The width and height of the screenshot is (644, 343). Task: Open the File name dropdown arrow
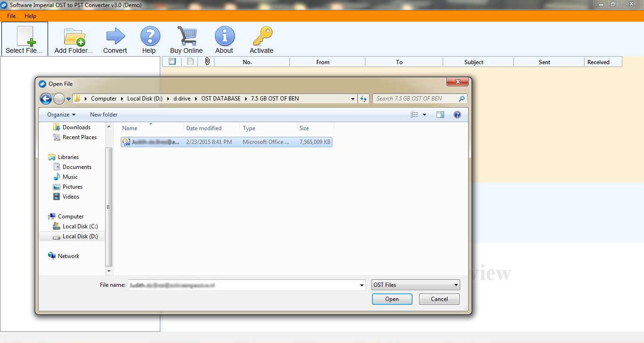coord(362,285)
